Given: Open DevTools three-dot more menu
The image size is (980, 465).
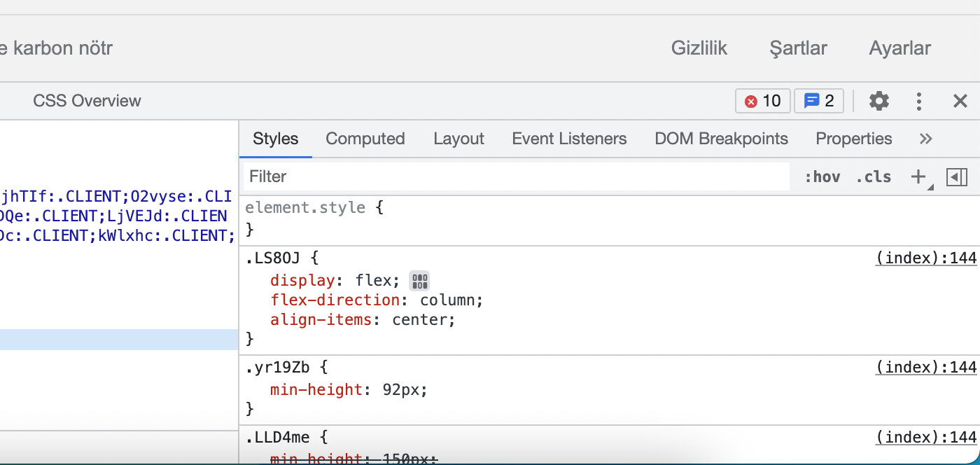Looking at the screenshot, I should 919,101.
